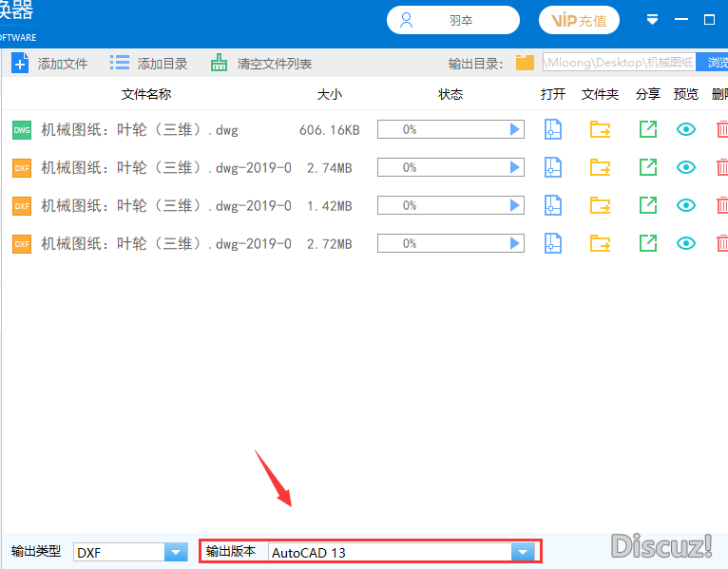Click the VIP 充值 button
728x569 pixels.
[579, 20]
